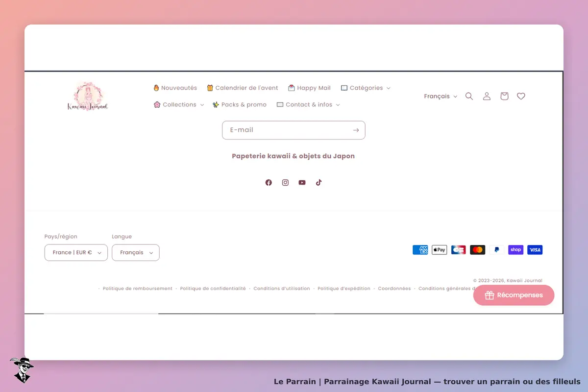Click the Mastercard payment icon

pyautogui.click(x=478, y=250)
